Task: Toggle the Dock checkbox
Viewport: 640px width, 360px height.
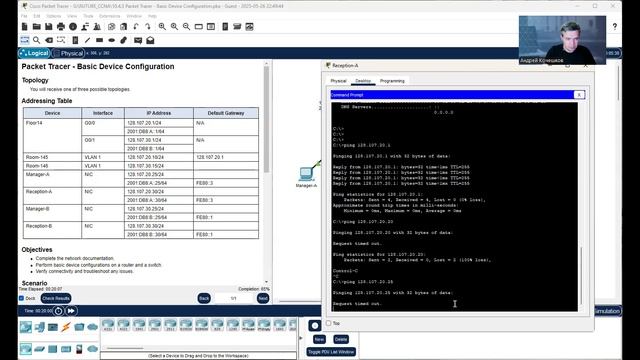Action: [x=22, y=298]
